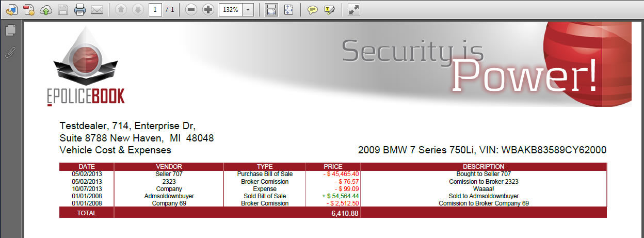Switch to read mode with expand arrows icon
The image size is (644, 238).
(354, 10)
